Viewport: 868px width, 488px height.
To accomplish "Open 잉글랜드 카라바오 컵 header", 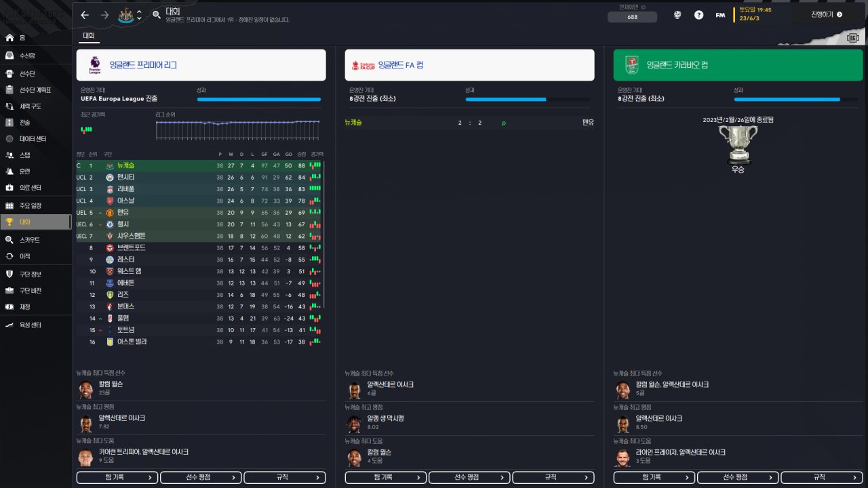I will [738, 65].
